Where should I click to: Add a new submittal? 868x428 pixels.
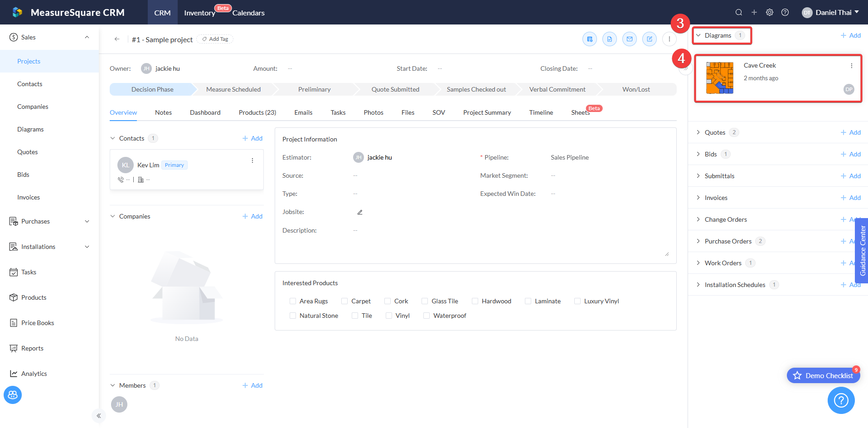(x=851, y=176)
